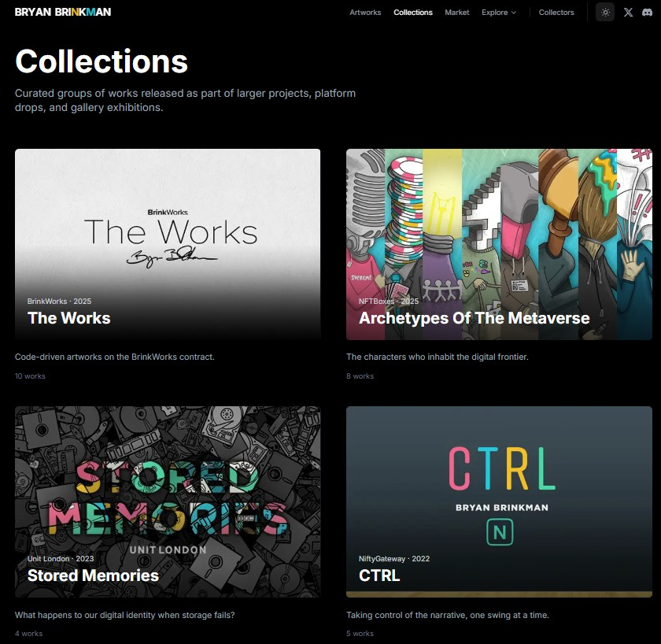Viewport: 661px width, 644px height.
Task: Click "The characters who inhabit the digital frontier."
Action: pos(438,357)
